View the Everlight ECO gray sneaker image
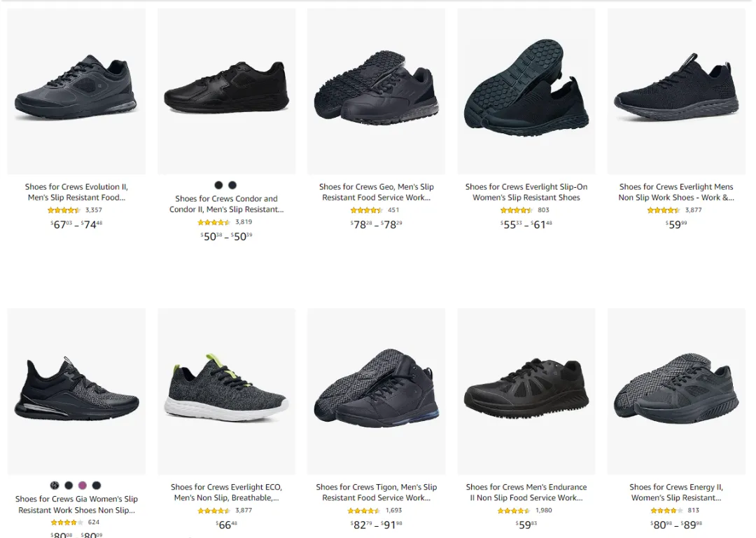Screen dimensions: 756x538 click(x=226, y=392)
